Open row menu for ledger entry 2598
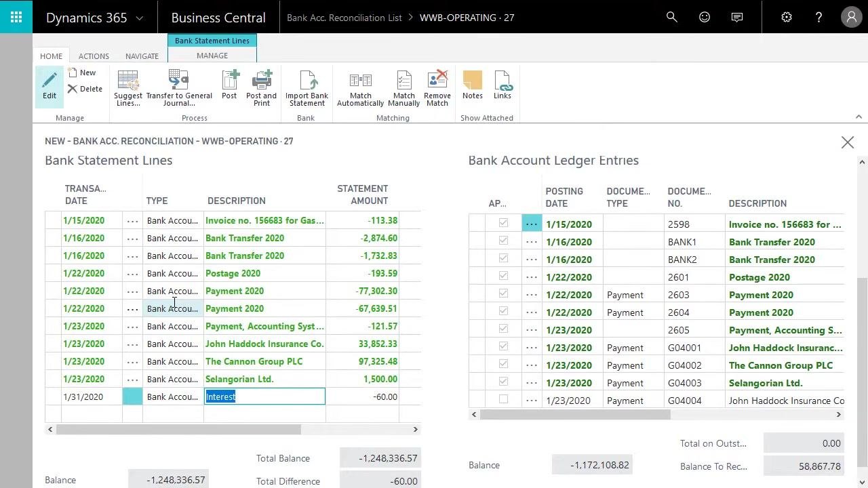Screen dimensions: 868x488 [532, 224]
